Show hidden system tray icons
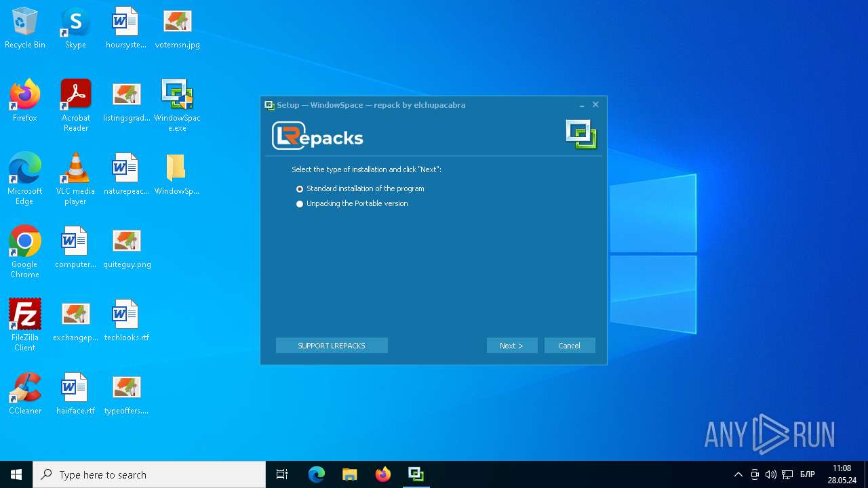Viewport: 868px width, 488px height. click(x=738, y=474)
